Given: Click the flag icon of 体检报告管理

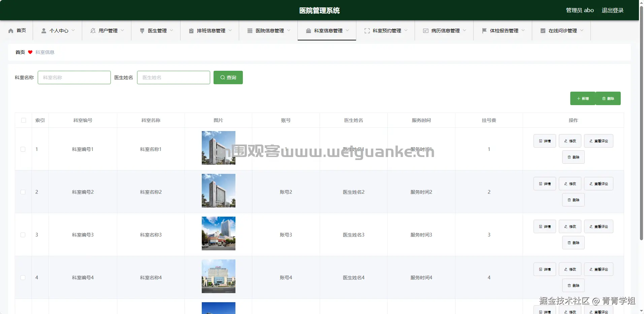Looking at the screenshot, I should point(484,31).
